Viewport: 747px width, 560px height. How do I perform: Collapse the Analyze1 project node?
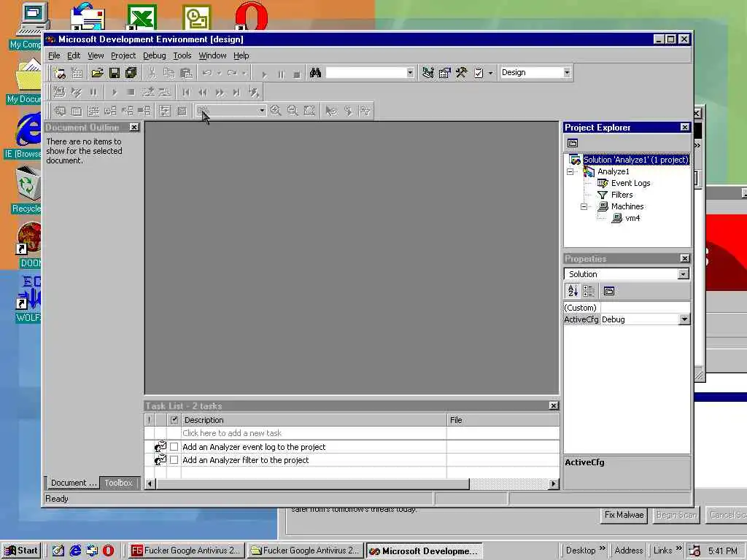tap(570, 171)
